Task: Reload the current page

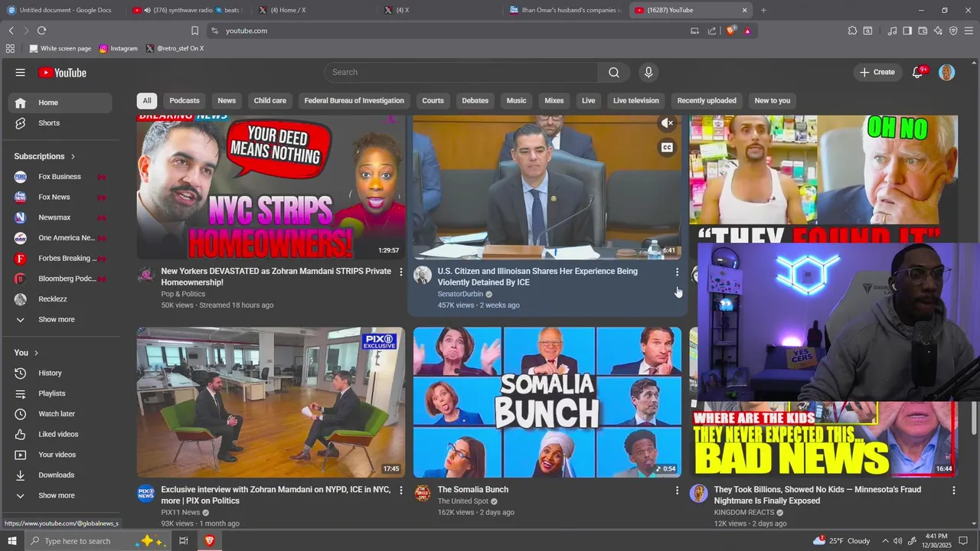Action: (x=41, y=31)
